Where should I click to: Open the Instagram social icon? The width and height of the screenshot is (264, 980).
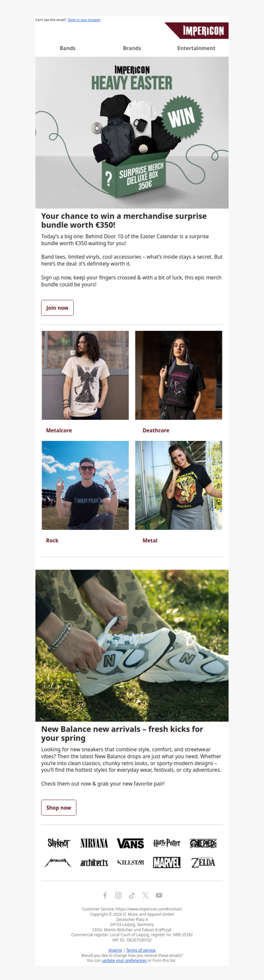tap(118, 895)
